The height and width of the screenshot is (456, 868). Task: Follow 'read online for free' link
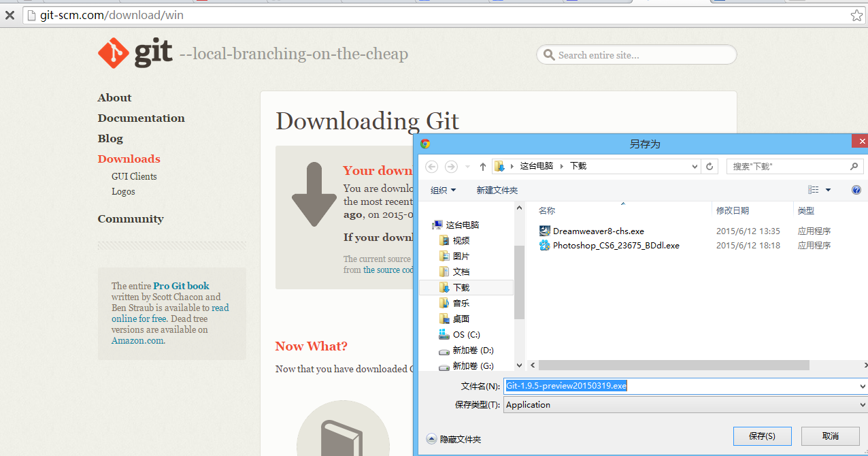(170, 313)
